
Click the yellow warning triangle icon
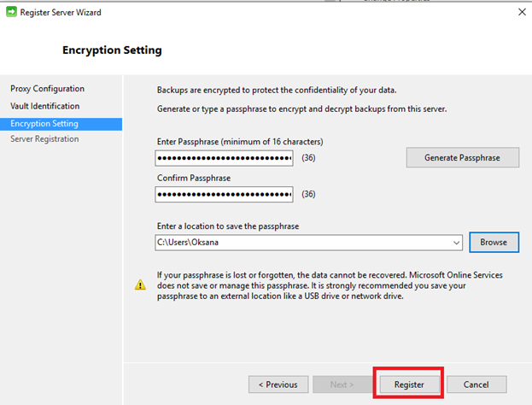click(141, 285)
